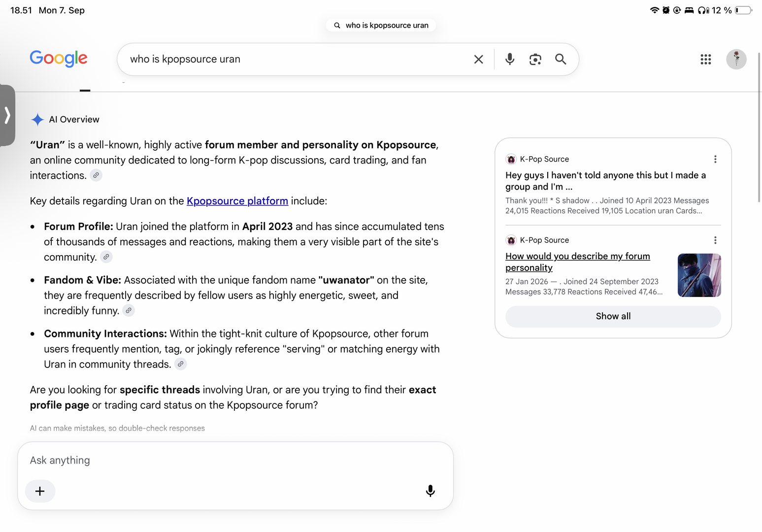Open more options for the "Hey guys" result
762x532 pixels.
point(715,159)
